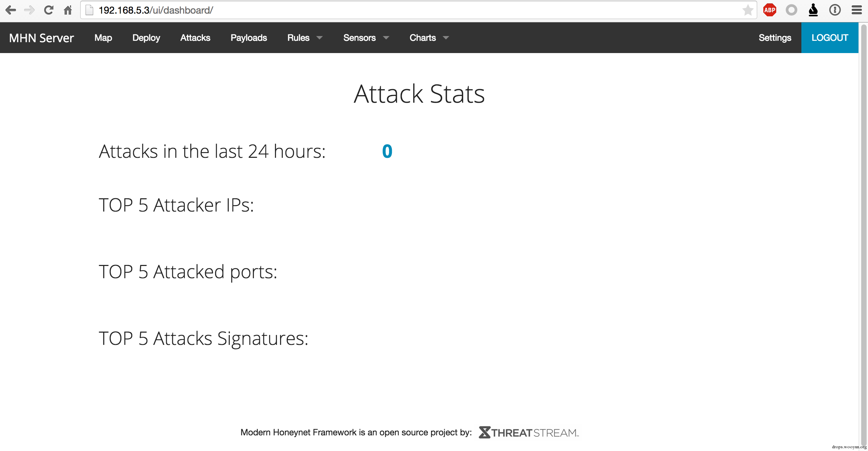The image size is (868, 451).
Task: Open the gray circle extension icon
Action: [x=791, y=10]
